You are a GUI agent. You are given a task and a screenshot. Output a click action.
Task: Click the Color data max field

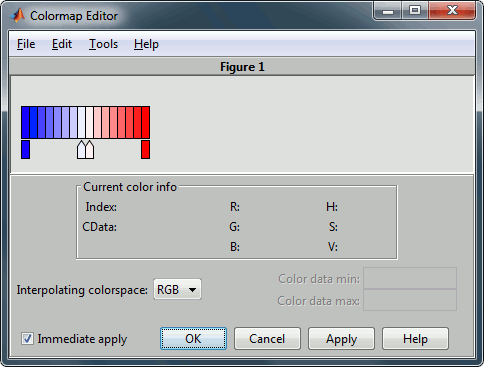(x=410, y=300)
